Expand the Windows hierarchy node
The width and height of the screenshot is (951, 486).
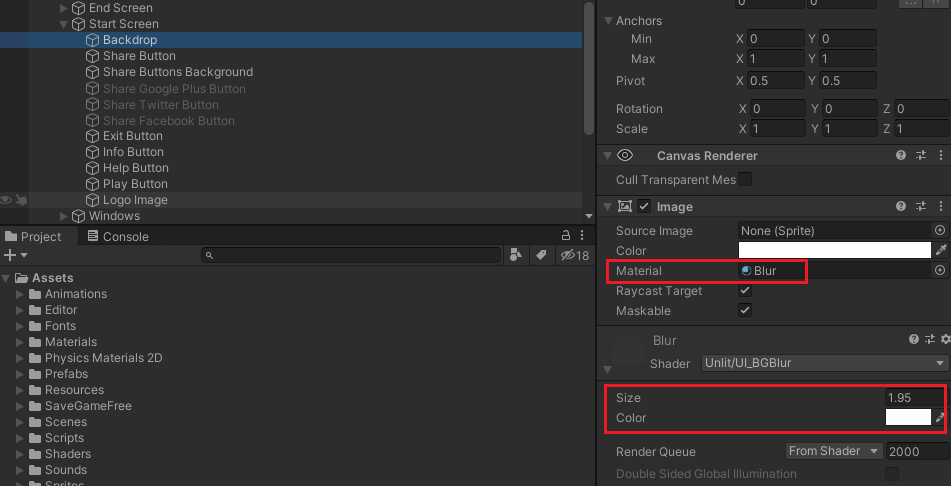(63, 216)
